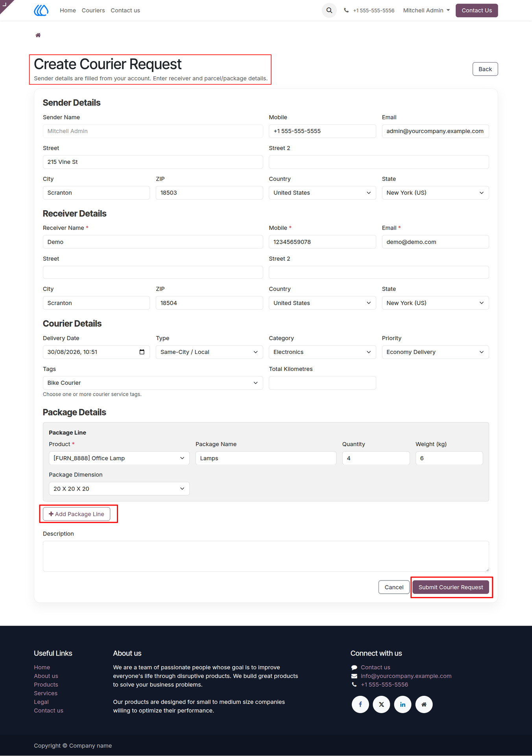Click the home breadcrumb icon
This screenshot has height=756, width=532.
click(x=38, y=35)
